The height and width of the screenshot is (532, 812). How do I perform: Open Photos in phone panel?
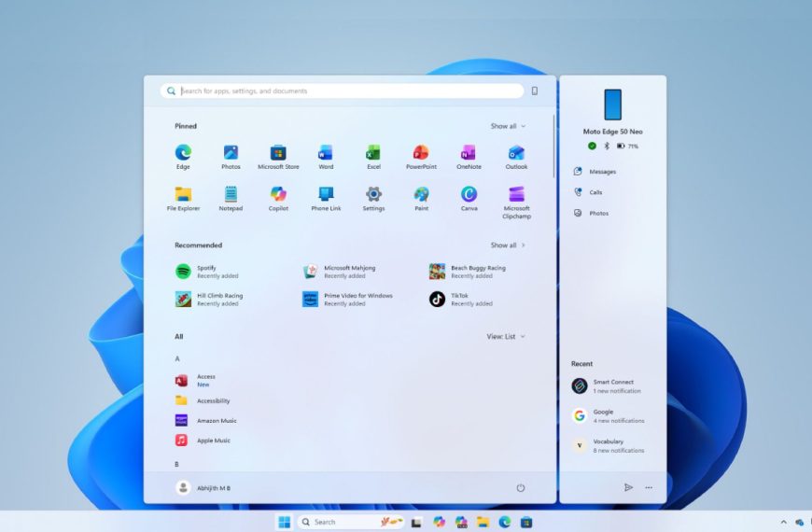(x=591, y=213)
